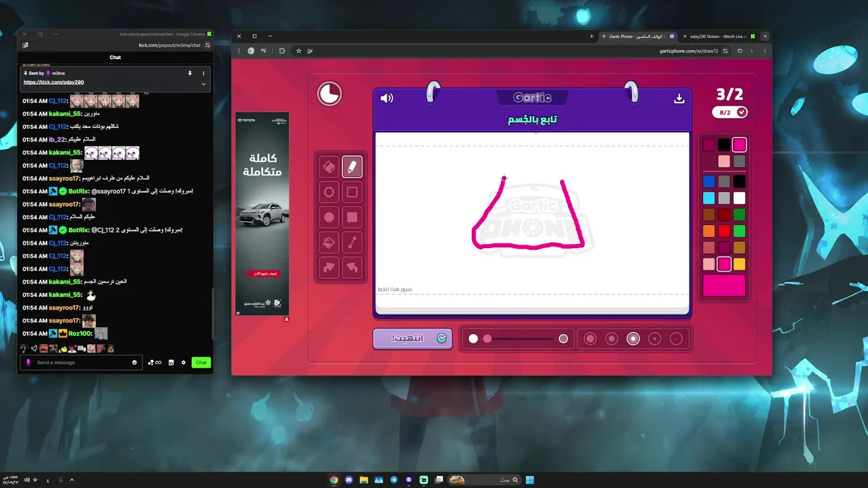Pick the dark green palette color
Screen dimensions: 868x488
[739, 215]
